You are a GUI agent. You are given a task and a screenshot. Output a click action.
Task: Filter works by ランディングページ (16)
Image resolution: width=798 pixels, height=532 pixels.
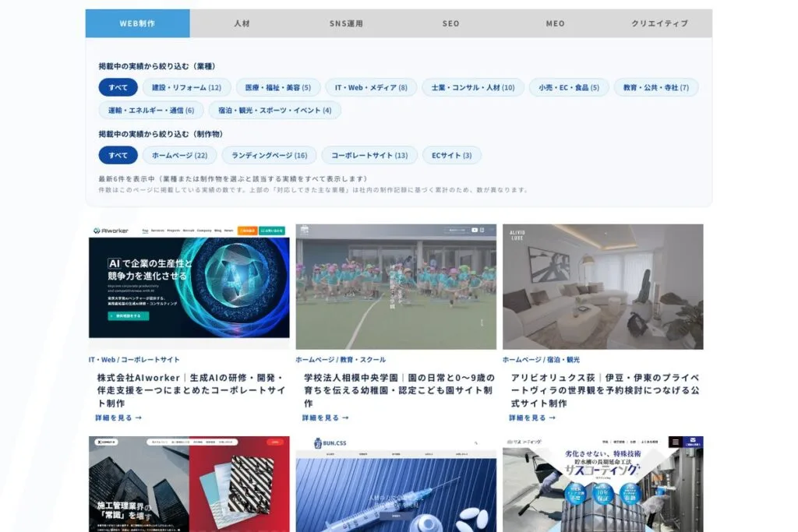[269, 155]
